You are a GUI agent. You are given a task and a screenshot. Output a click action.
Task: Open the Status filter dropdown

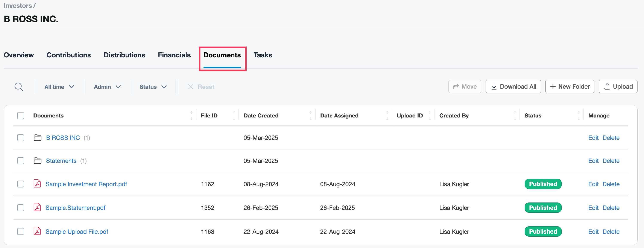point(153,87)
